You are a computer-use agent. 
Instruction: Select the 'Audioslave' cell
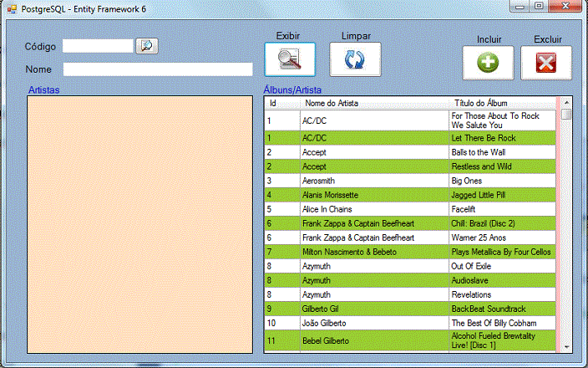click(502, 280)
